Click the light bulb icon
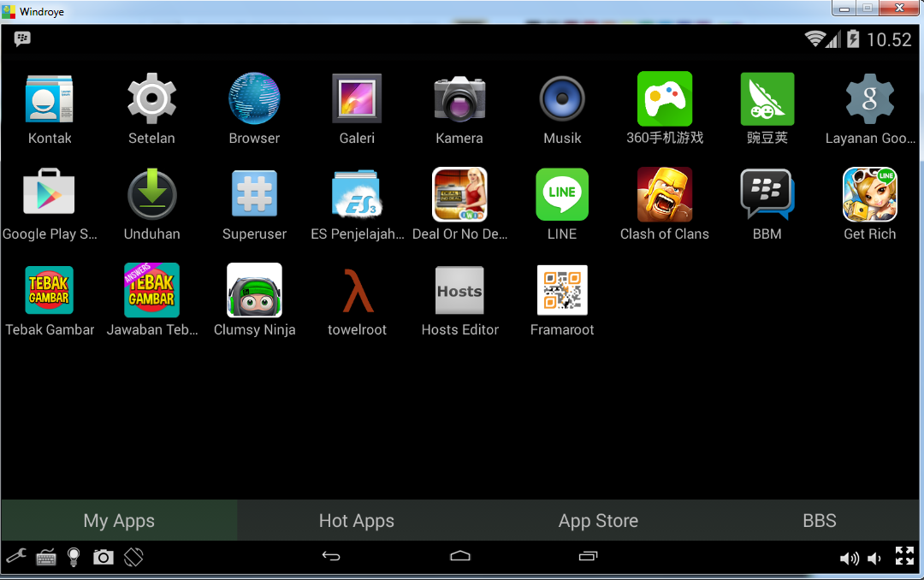The height and width of the screenshot is (580, 924). (74, 557)
